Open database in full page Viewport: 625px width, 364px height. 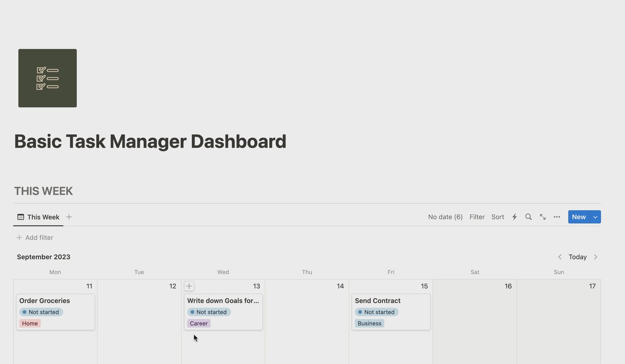tap(543, 217)
